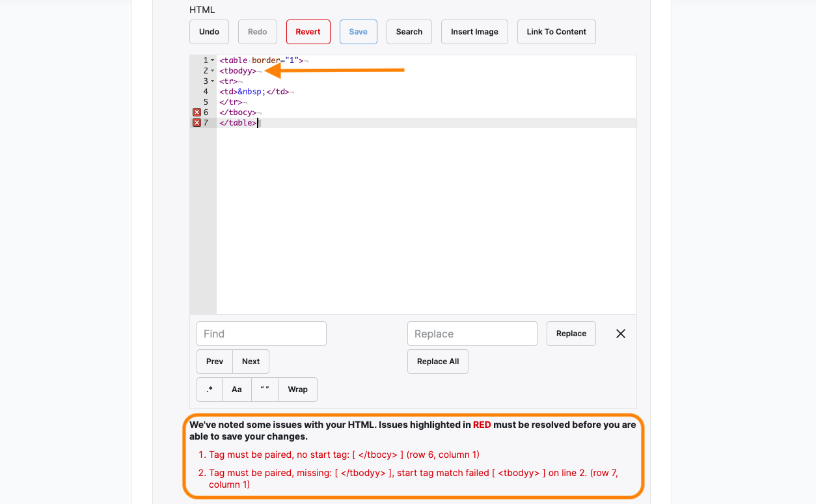The height and width of the screenshot is (504, 816).
Task: Dismiss the find and replace panel via X
Action: [x=620, y=333]
